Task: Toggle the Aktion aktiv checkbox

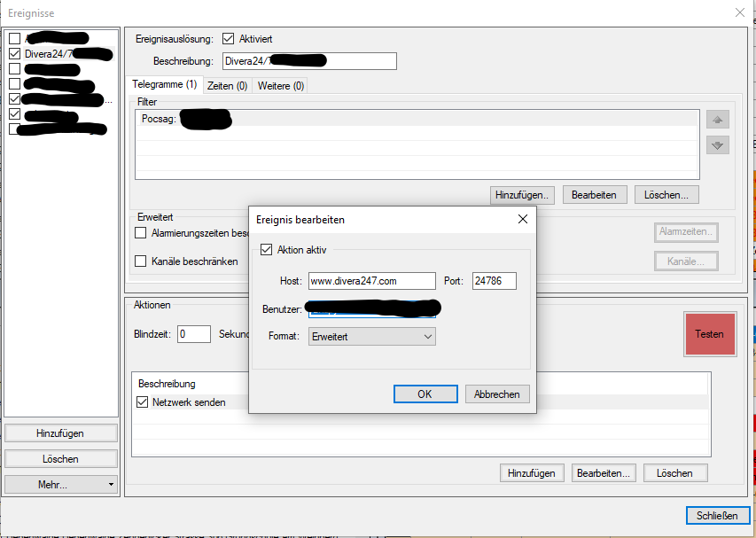Action: click(266, 250)
